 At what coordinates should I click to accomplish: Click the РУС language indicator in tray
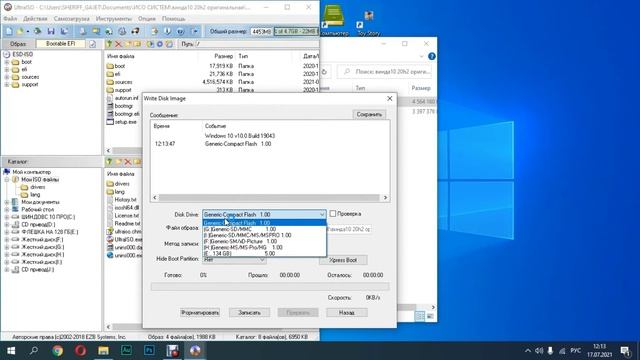[x=576, y=351]
